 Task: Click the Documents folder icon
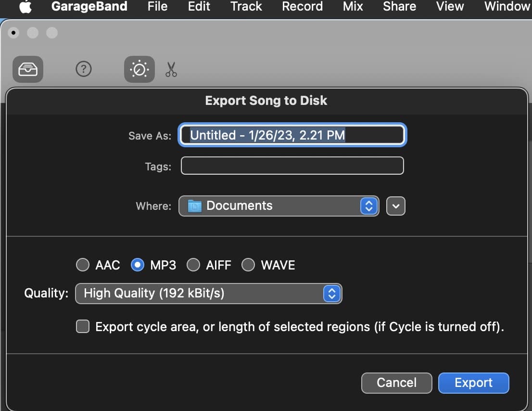[194, 206]
